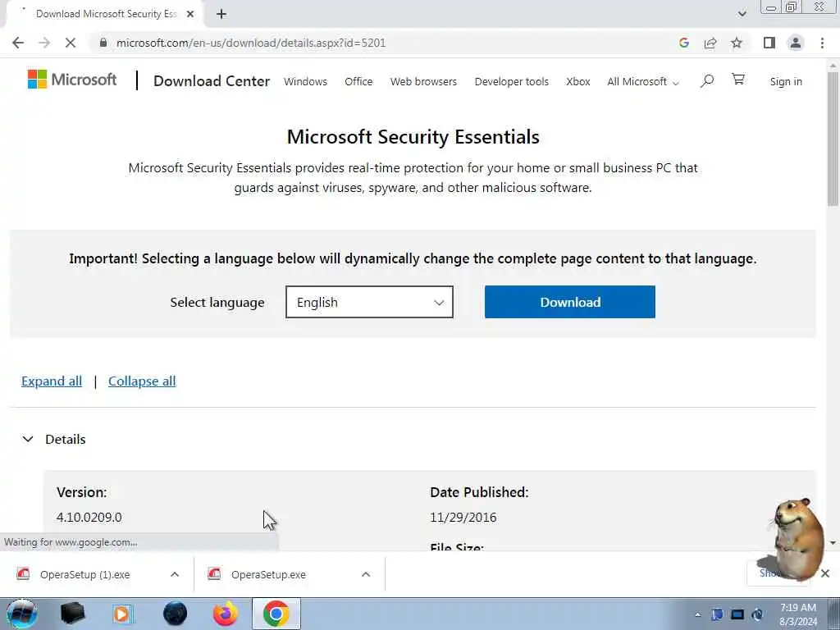Click the monitor network tray icon

click(737, 614)
